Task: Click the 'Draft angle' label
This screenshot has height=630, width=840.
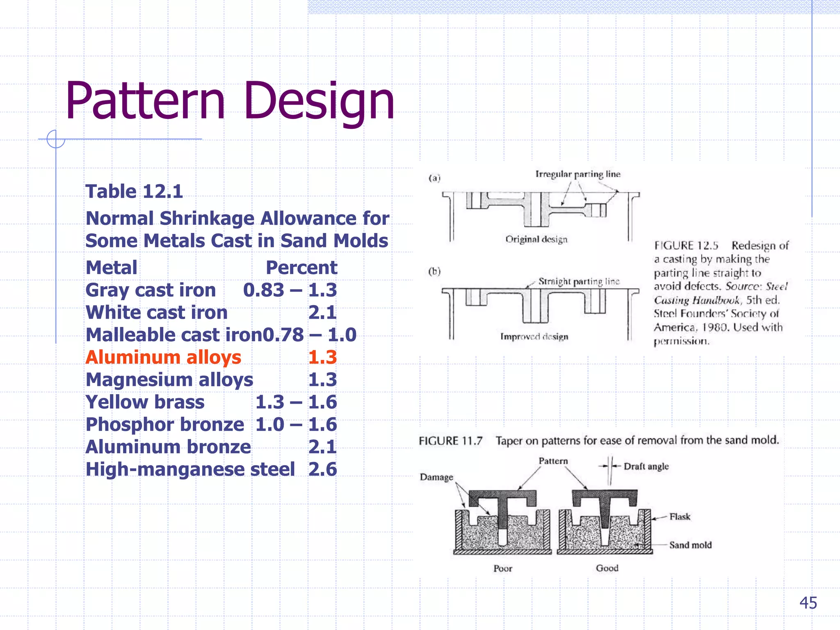Action: click(x=646, y=466)
